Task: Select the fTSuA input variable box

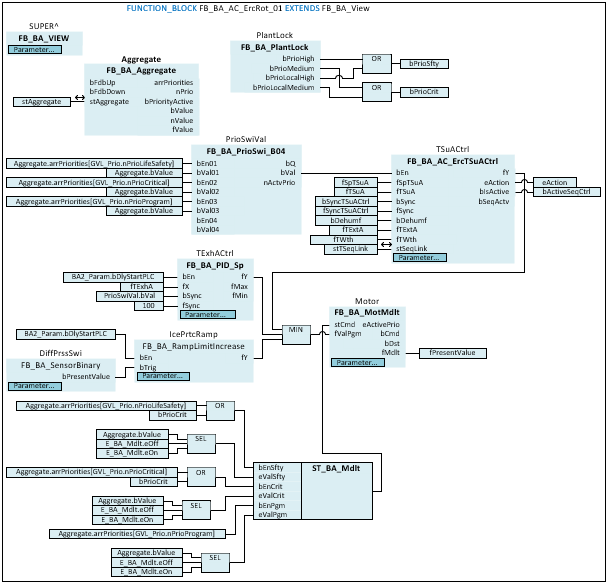Action: pyautogui.click(x=356, y=192)
